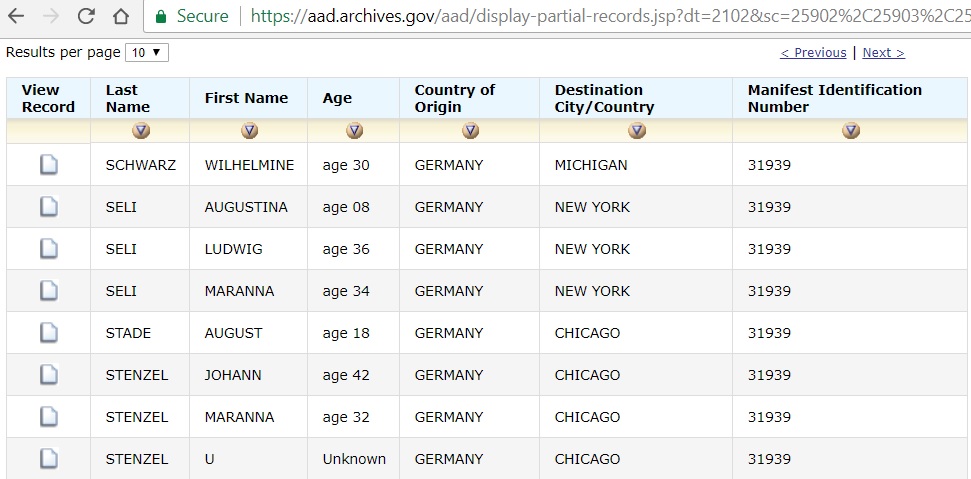Click the browser back arrow
Viewport: 971px width, 479px height.
(17, 16)
